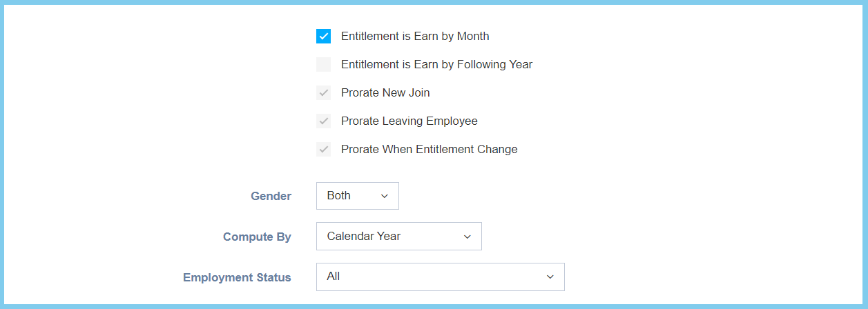Open the Compute By dropdown

[398, 237]
